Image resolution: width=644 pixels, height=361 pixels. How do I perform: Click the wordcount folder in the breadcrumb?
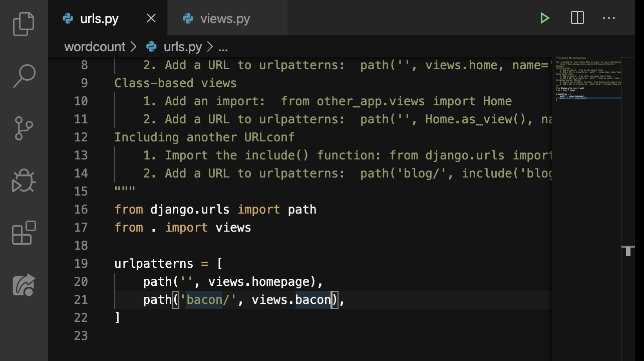[95, 47]
